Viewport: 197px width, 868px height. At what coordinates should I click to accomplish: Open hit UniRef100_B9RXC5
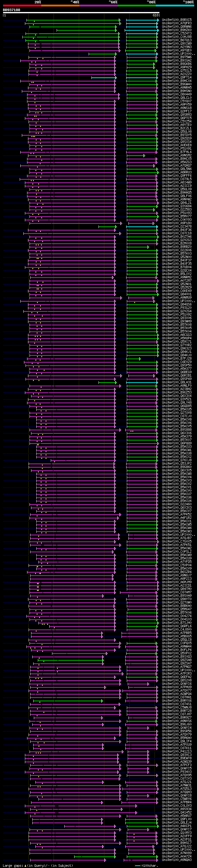[x=177, y=20]
